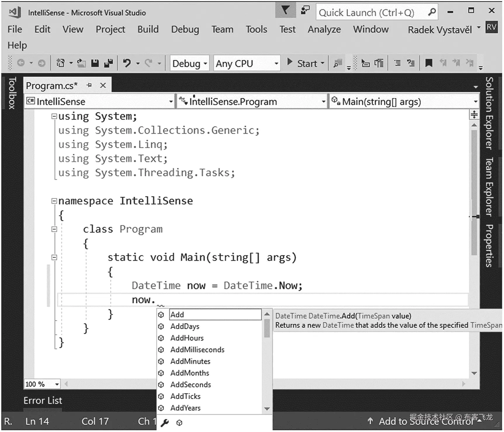
Task: Click the Navigate Backward icon
Action: pos(21,63)
